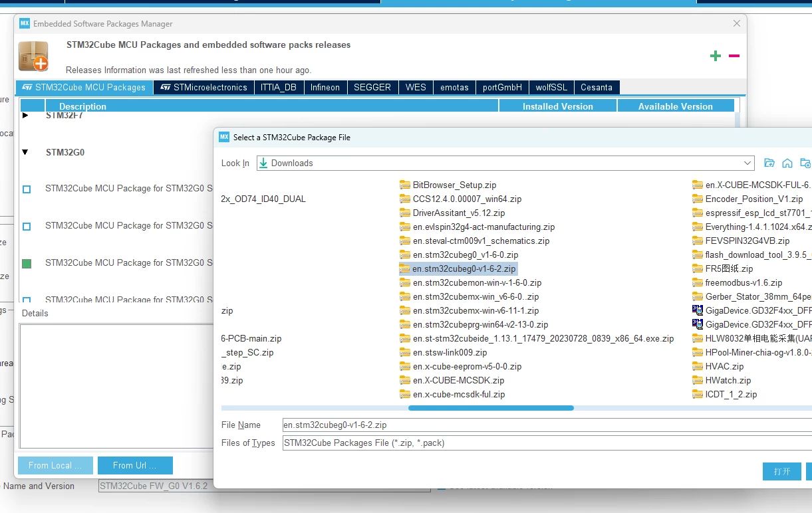Viewport: 812px width, 513px height.
Task: Click the file icon of freemodbus-v1.6.zip
Action: click(x=698, y=282)
